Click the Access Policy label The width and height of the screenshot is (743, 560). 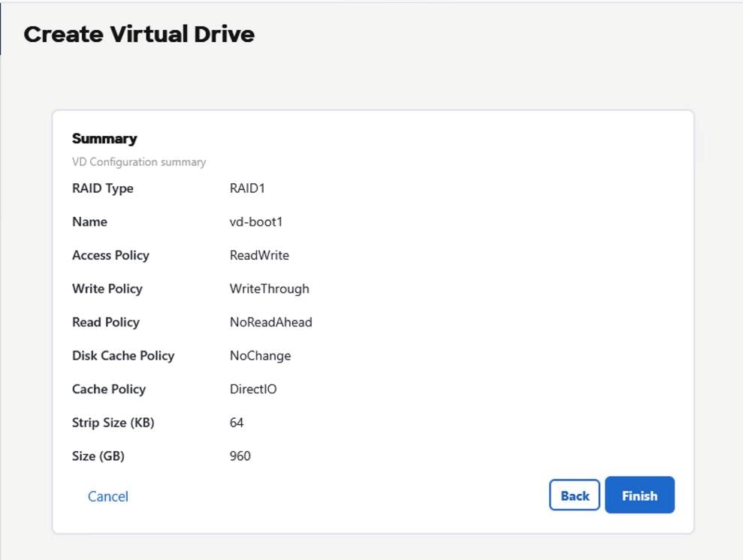pyautogui.click(x=111, y=255)
